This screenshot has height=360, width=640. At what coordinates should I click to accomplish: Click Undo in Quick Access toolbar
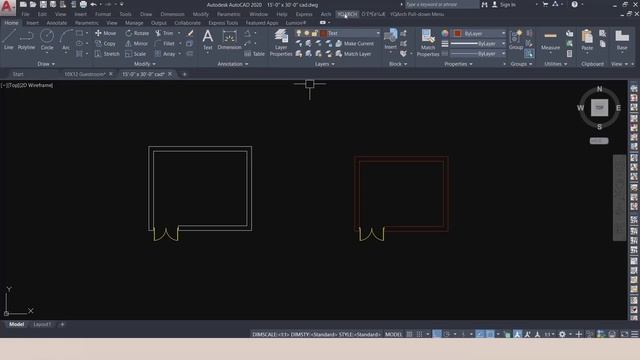coord(93,4)
